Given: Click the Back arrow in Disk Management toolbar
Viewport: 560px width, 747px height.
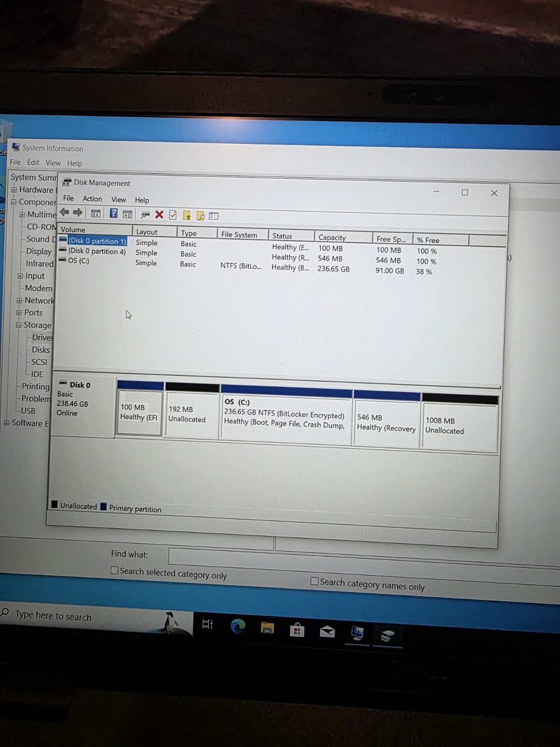Looking at the screenshot, I should [64, 212].
